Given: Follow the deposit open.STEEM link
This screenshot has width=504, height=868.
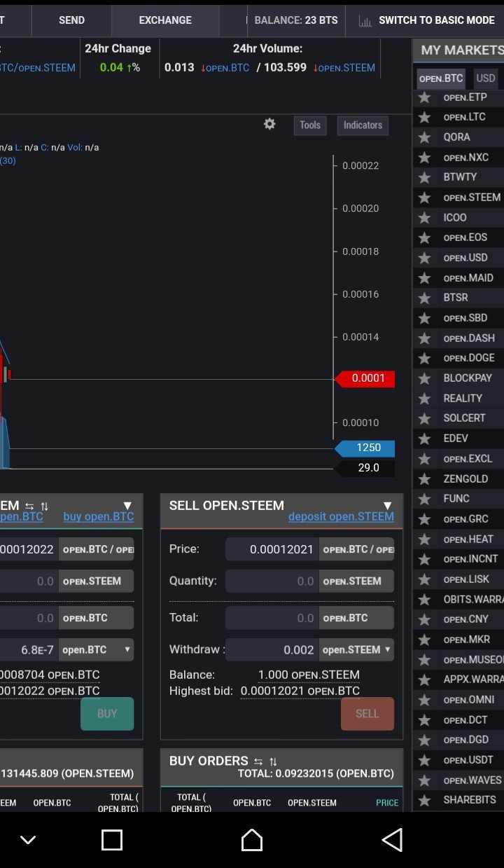Looking at the screenshot, I should point(341,516).
